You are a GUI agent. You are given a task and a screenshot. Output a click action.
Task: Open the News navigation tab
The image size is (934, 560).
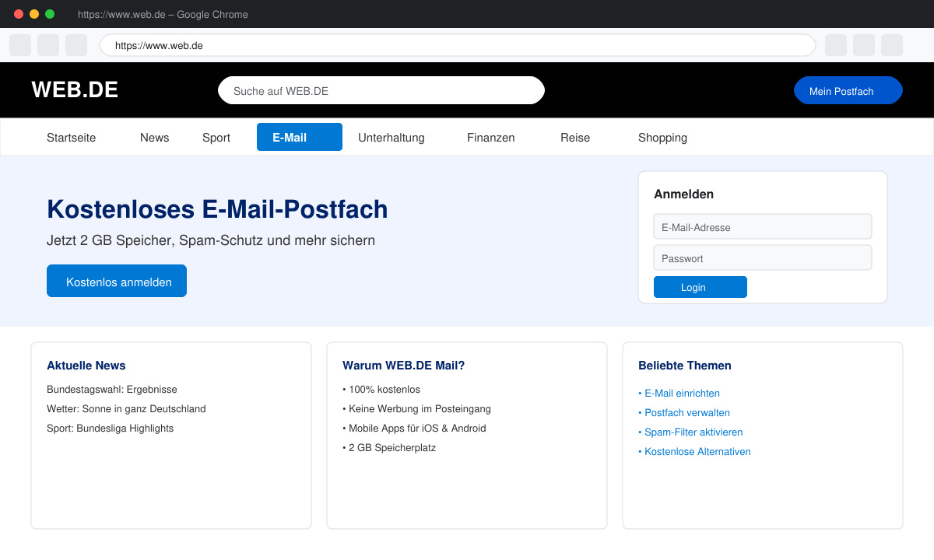point(155,138)
